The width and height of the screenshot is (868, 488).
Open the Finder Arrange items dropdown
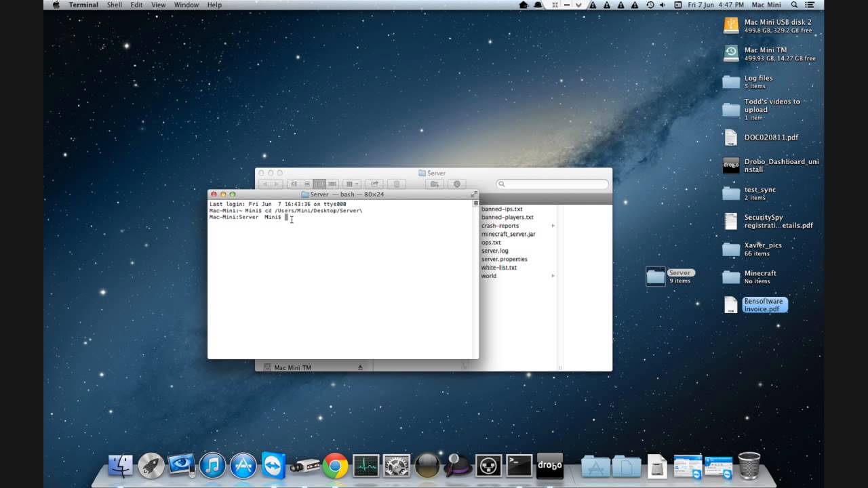[352, 184]
